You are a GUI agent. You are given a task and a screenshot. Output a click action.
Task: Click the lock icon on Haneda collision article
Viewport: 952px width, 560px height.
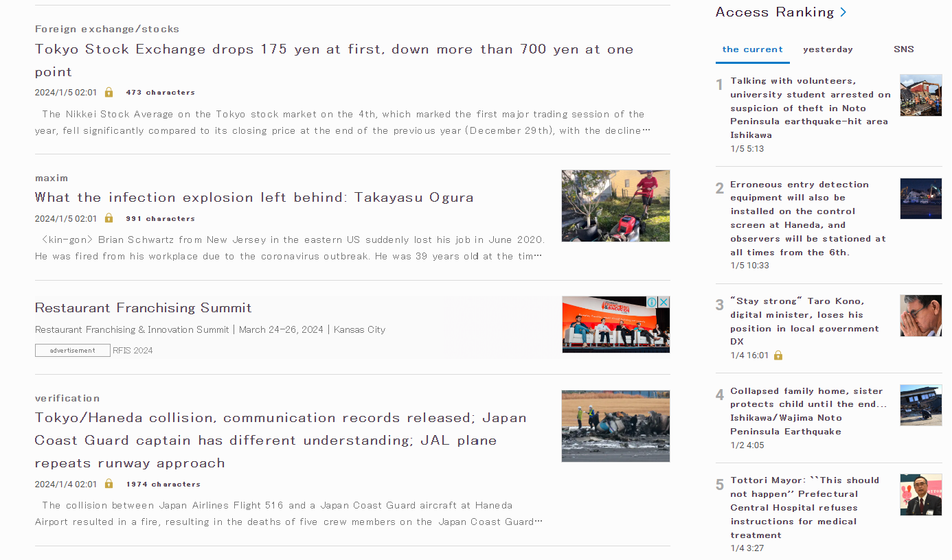[x=109, y=485]
